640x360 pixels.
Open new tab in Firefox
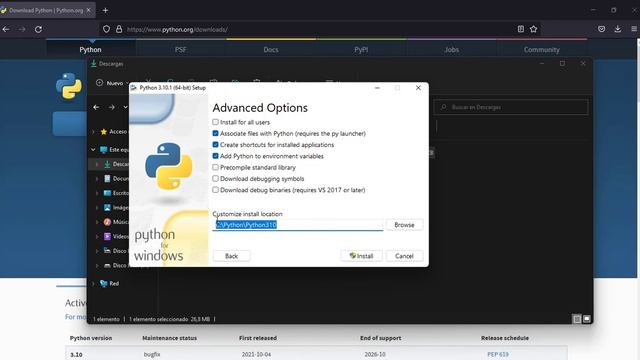click(105, 10)
